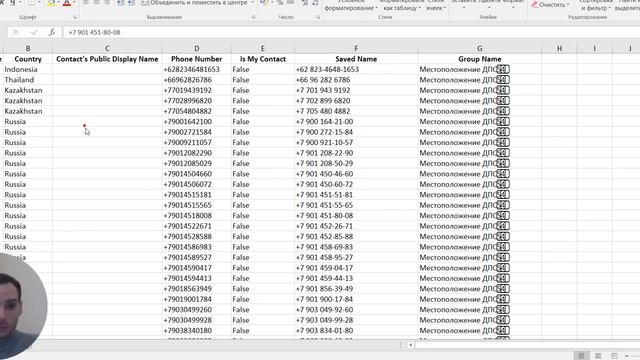This screenshot has width=640, height=360.
Task: Click phone number cell +79038340180
Action: pyautogui.click(x=196, y=331)
